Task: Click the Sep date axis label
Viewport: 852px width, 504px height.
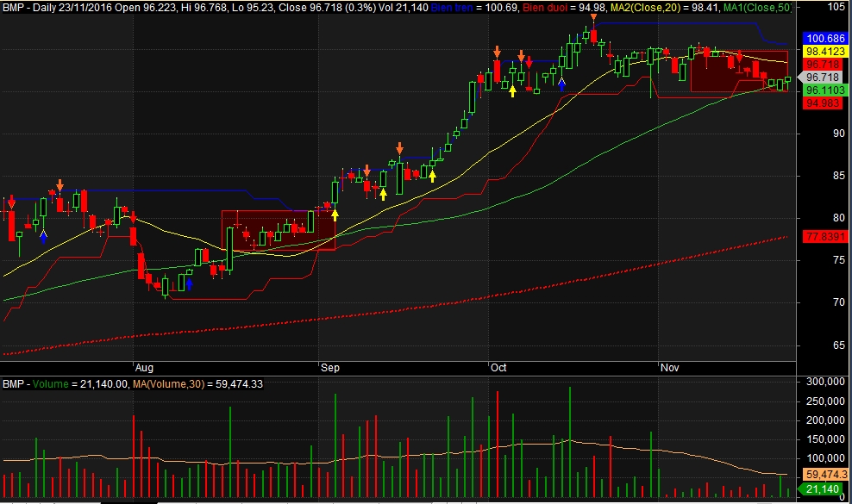Action: (x=329, y=368)
